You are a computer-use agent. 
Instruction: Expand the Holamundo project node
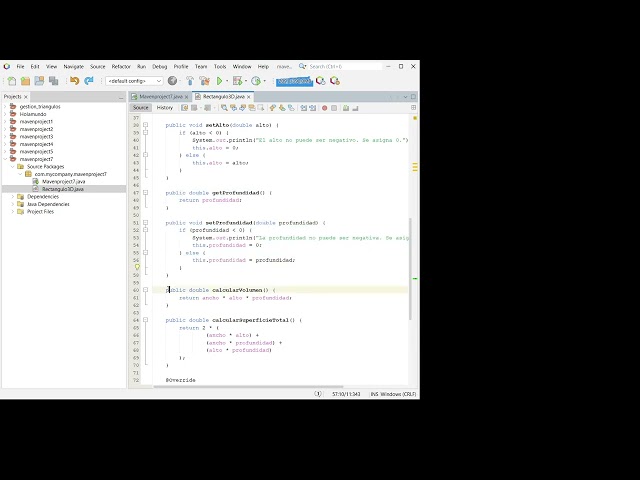5,114
